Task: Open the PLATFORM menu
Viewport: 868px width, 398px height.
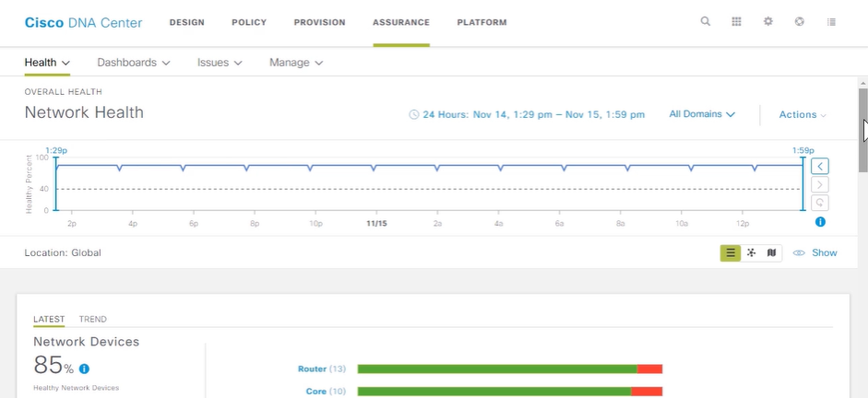Action: point(482,23)
